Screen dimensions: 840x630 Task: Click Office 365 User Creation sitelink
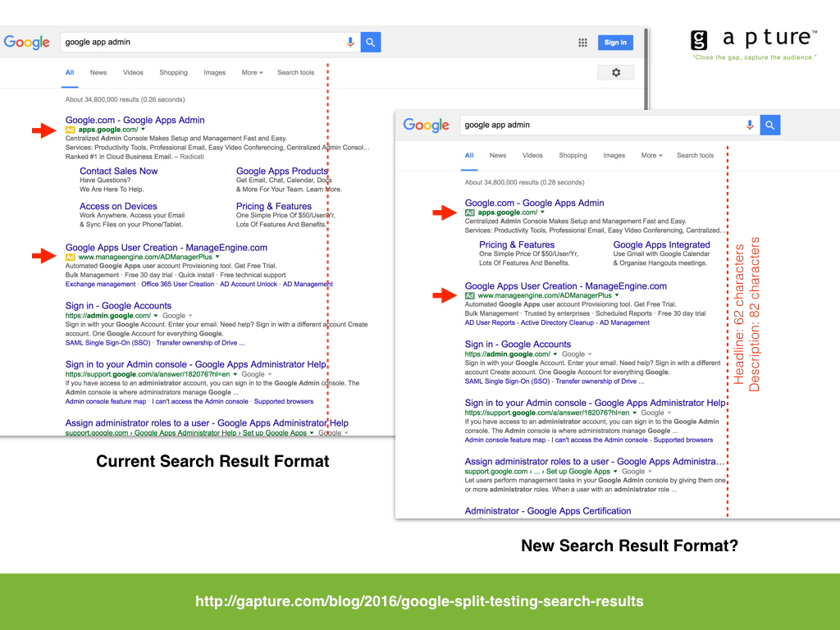coord(178,284)
